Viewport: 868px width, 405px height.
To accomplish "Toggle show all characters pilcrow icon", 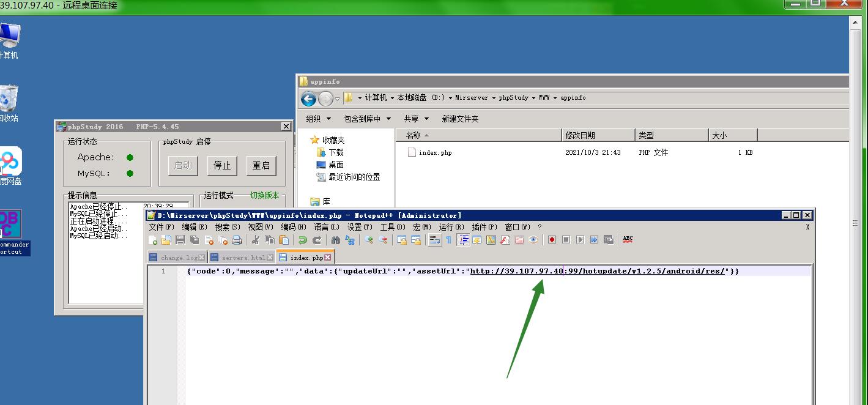I will point(448,240).
